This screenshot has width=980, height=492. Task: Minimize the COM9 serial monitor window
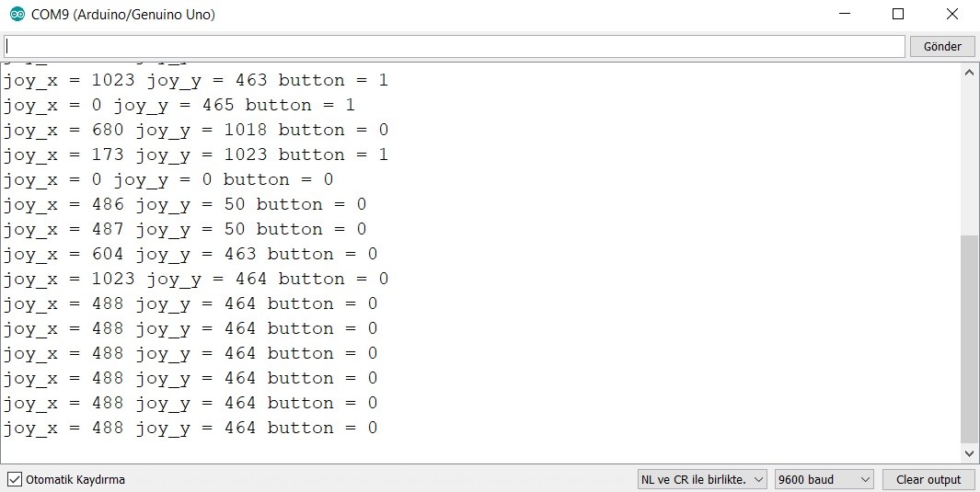[845, 15]
